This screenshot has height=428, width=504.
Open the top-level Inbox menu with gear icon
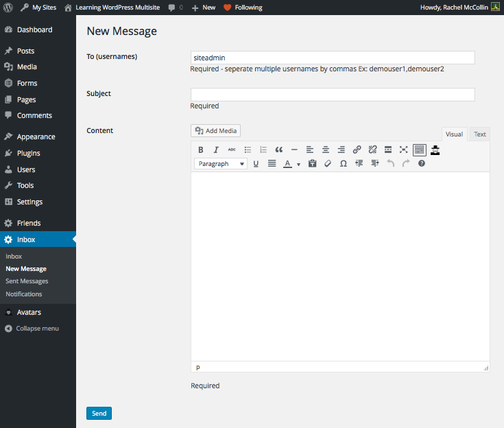click(38, 239)
